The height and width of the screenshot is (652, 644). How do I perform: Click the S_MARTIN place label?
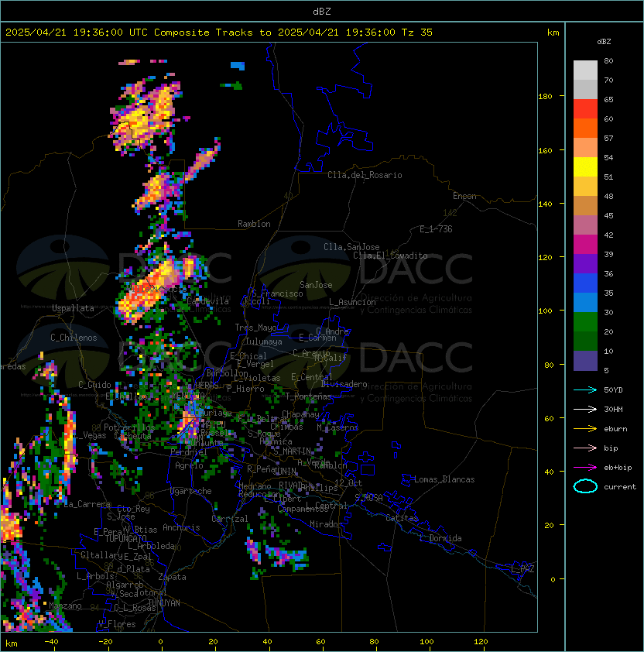(293, 451)
